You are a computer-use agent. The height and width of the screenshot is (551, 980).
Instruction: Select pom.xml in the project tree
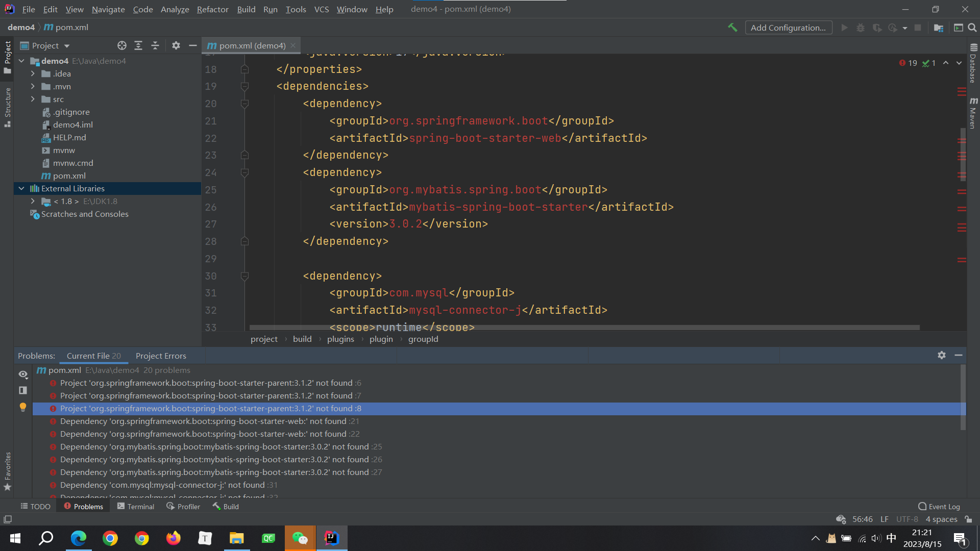(69, 176)
